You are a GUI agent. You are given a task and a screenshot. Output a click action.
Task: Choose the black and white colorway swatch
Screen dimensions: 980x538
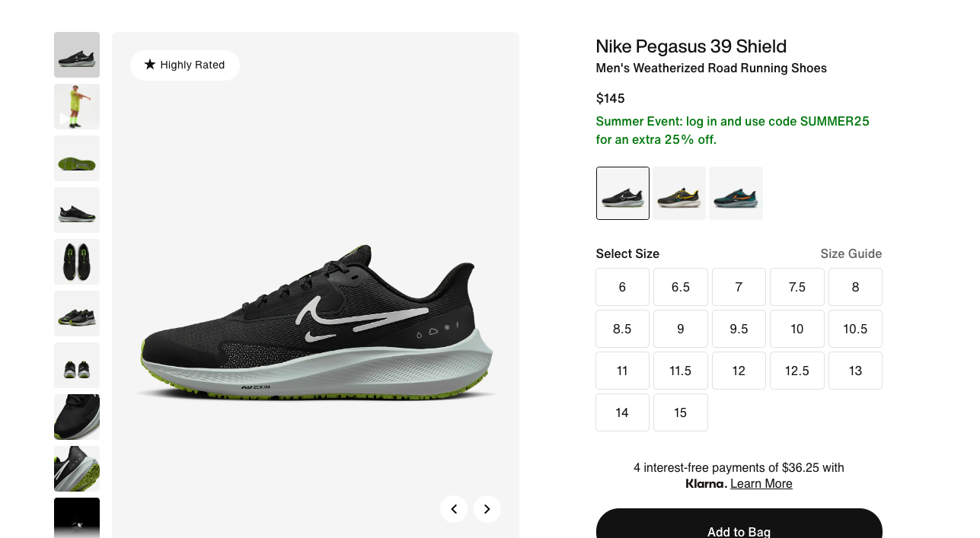click(623, 193)
